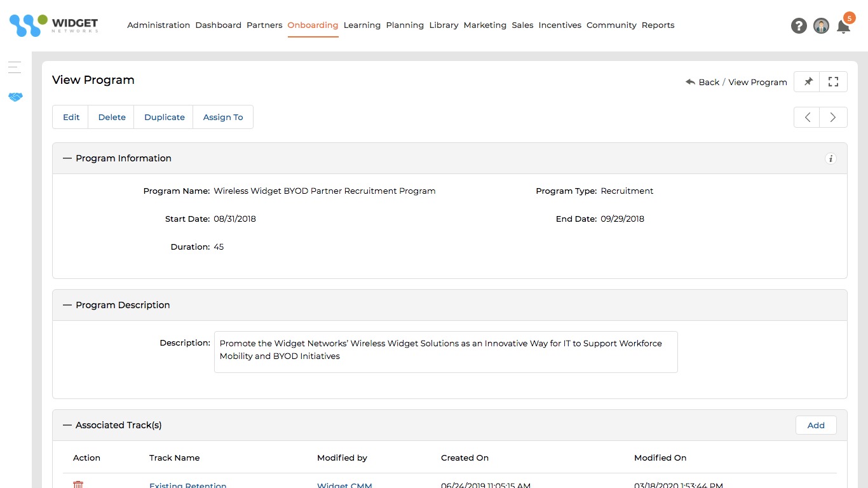Go to the next program arrow
868x488 pixels.
(833, 117)
